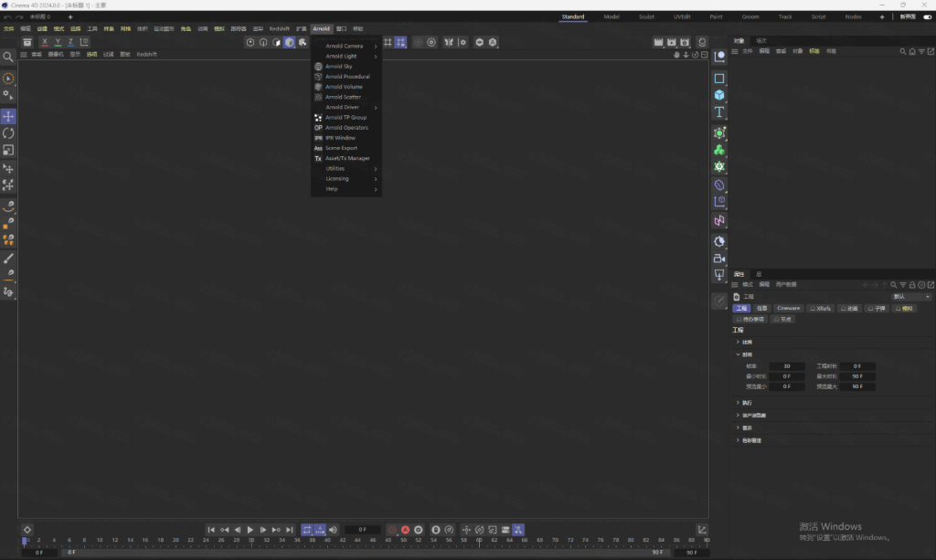
Task: Click the Cube primitive icon
Action: 719,95
